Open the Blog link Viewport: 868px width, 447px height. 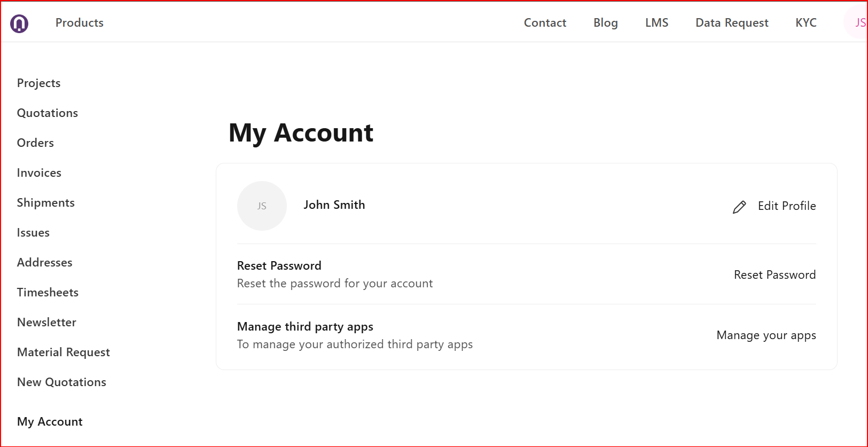[x=605, y=23]
